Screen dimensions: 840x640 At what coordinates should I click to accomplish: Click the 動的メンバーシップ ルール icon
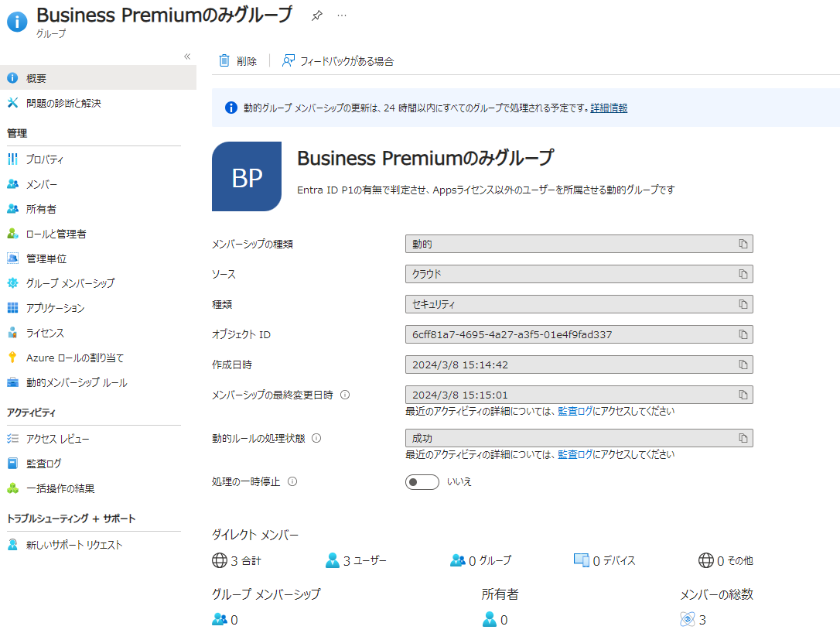[x=13, y=382]
